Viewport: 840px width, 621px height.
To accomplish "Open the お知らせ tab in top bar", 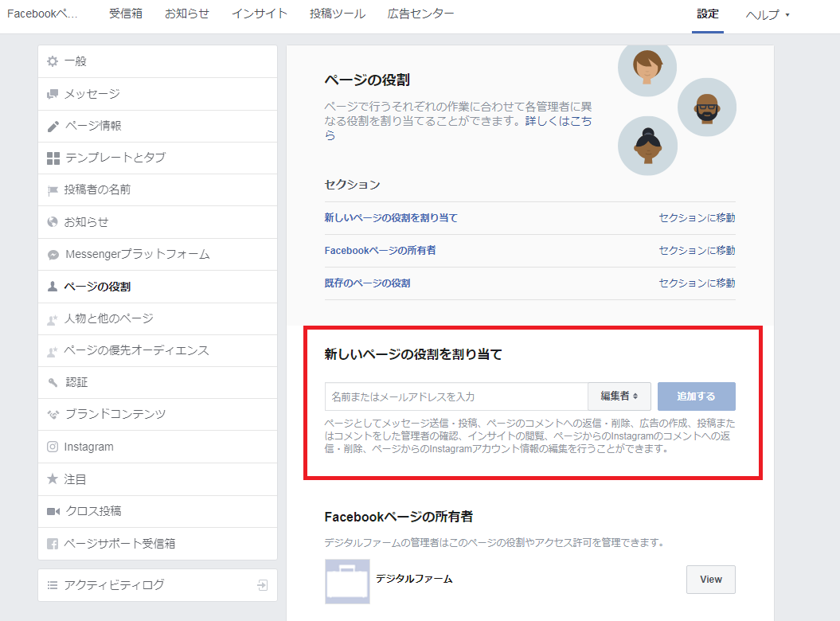I will (187, 14).
